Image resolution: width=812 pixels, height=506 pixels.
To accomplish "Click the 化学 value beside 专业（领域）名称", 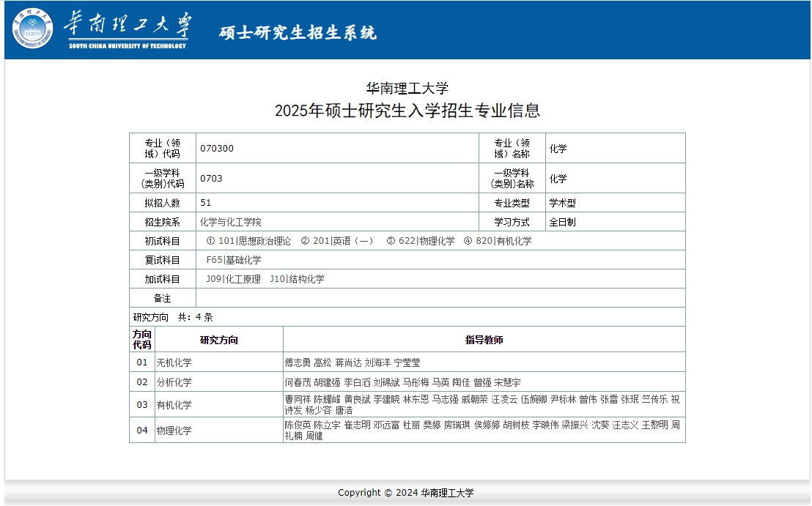I will click(558, 149).
